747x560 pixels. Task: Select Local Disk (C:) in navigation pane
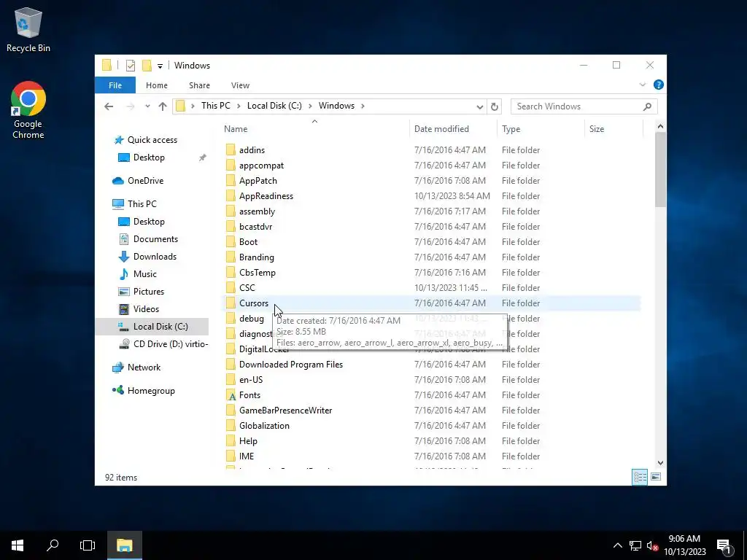152,326
